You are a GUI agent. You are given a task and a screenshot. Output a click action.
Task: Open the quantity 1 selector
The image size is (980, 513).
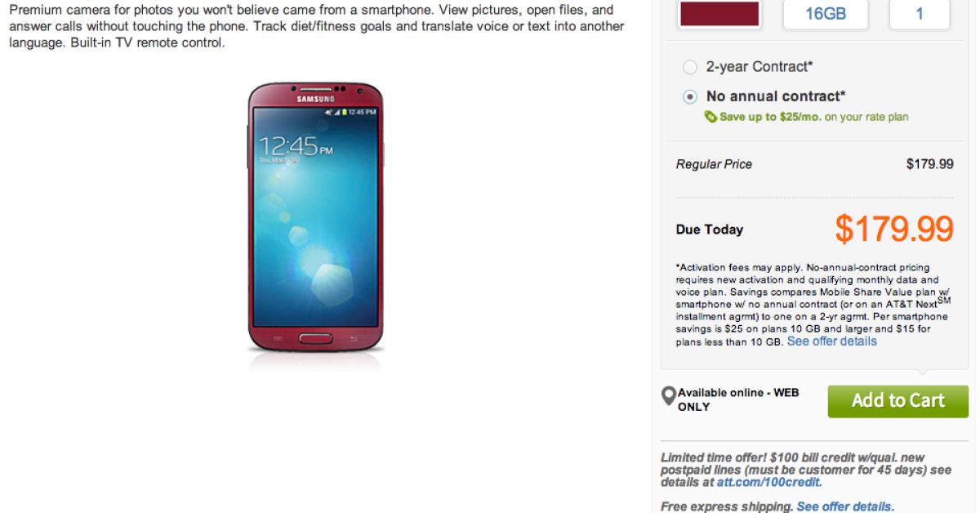click(x=920, y=14)
